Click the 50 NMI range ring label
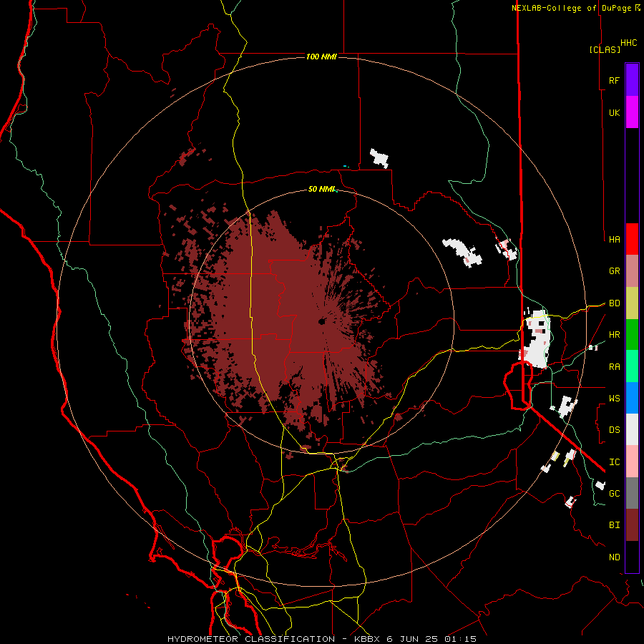Image resolution: width=644 pixels, height=644 pixels. tap(321, 189)
